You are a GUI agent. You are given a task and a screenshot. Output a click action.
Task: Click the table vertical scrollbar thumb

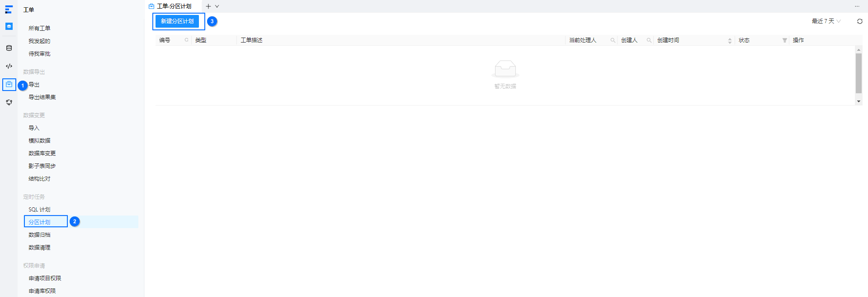pos(859,73)
